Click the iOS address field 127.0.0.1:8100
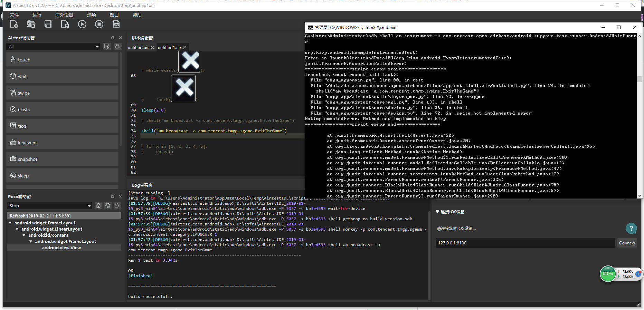 point(525,243)
